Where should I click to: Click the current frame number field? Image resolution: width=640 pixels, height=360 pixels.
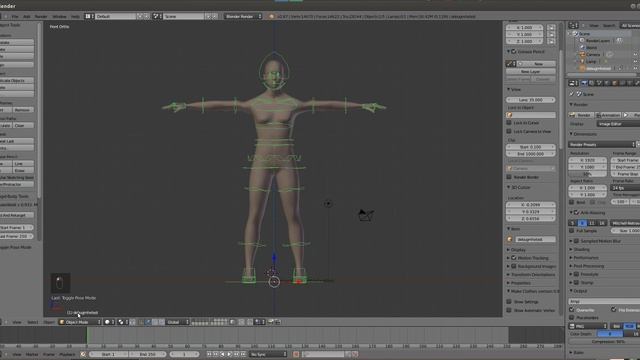pyautogui.click(x=184, y=354)
